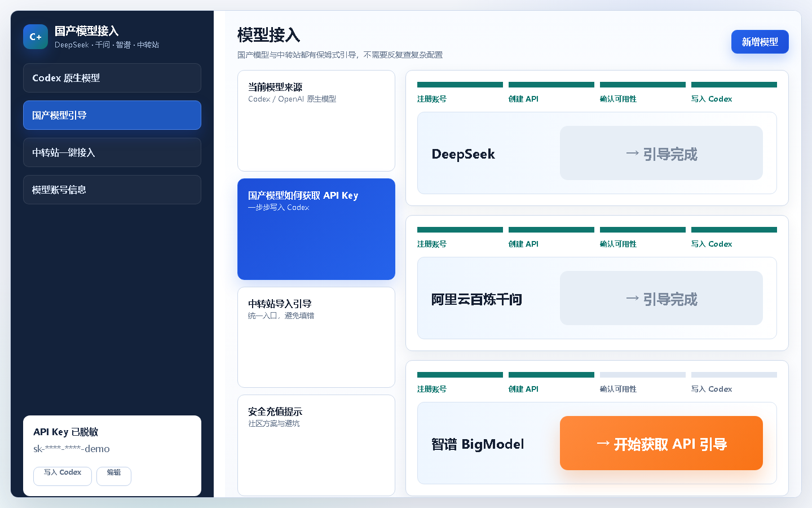Click 阿里云百炼千问 注册账号 progress step
The image size is (812, 508).
pos(460,238)
